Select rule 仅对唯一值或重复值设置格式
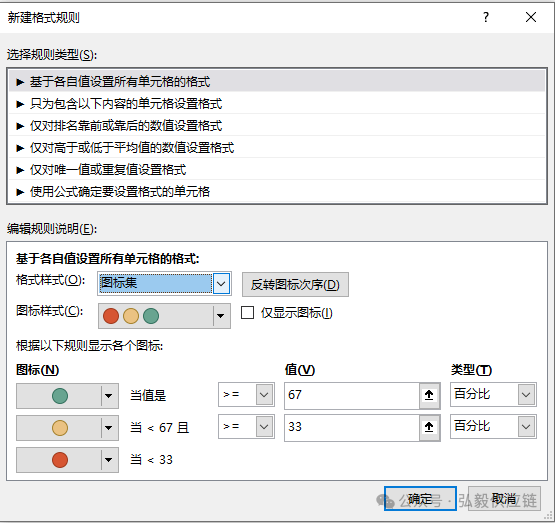This screenshot has width=555, height=523. [277, 169]
